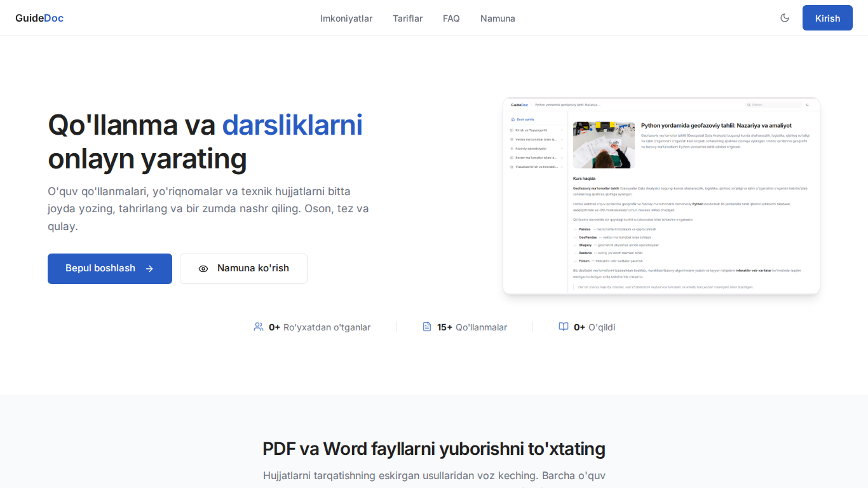This screenshot has height=488, width=868.
Task: Click the Kirish login button
Action: click(827, 18)
